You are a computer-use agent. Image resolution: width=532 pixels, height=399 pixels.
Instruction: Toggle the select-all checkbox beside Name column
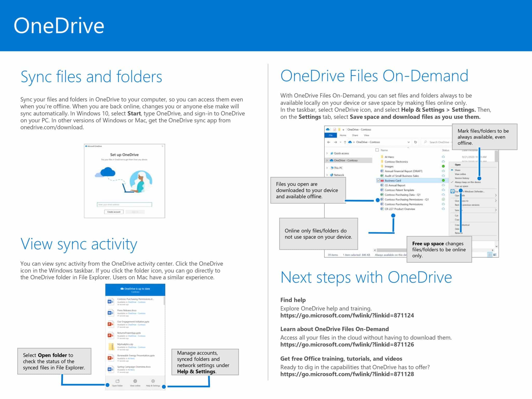[x=377, y=150]
